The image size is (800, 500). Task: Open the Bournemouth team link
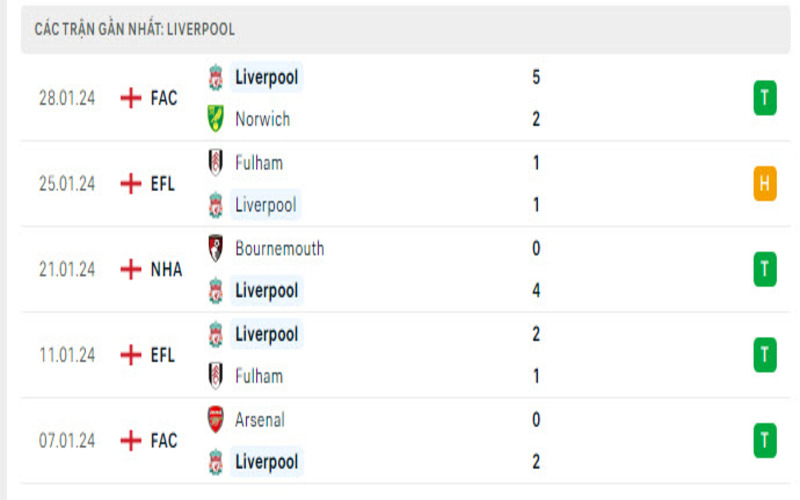point(279,248)
